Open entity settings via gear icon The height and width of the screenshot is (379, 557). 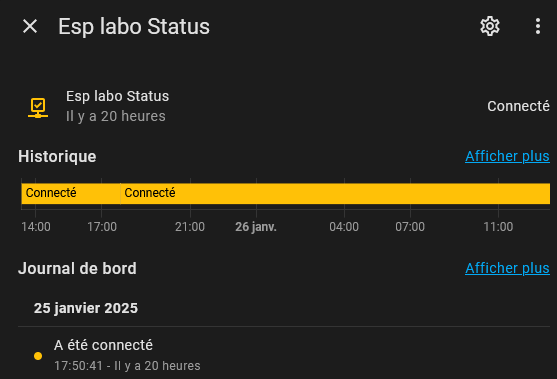coord(490,26)
